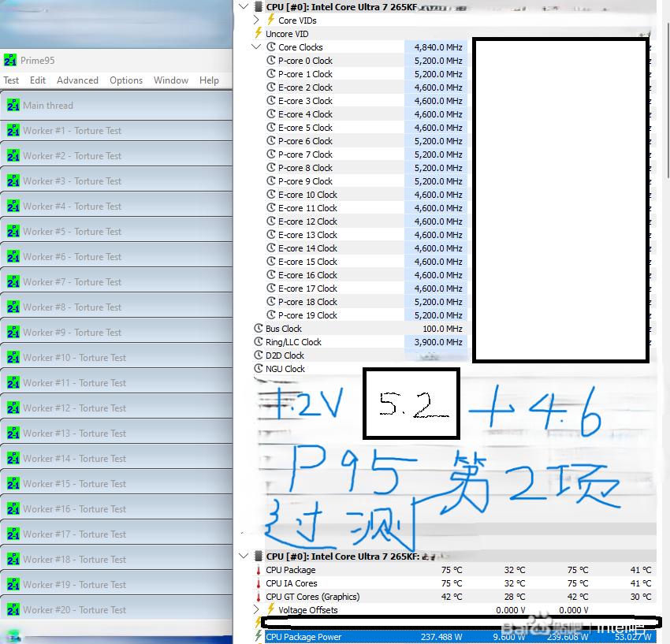Click the Worker #12 Torture Test icon
Viewport: 670px width, 644px height.
point(13,408)
